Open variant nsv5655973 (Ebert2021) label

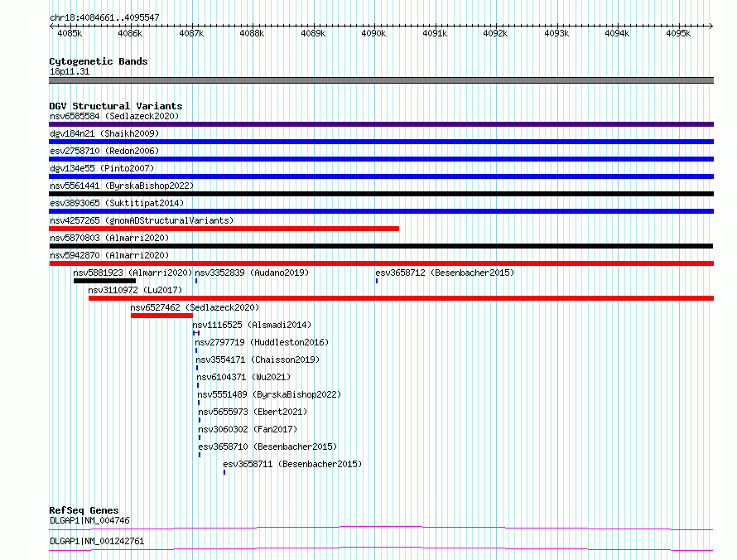point(253,412)
